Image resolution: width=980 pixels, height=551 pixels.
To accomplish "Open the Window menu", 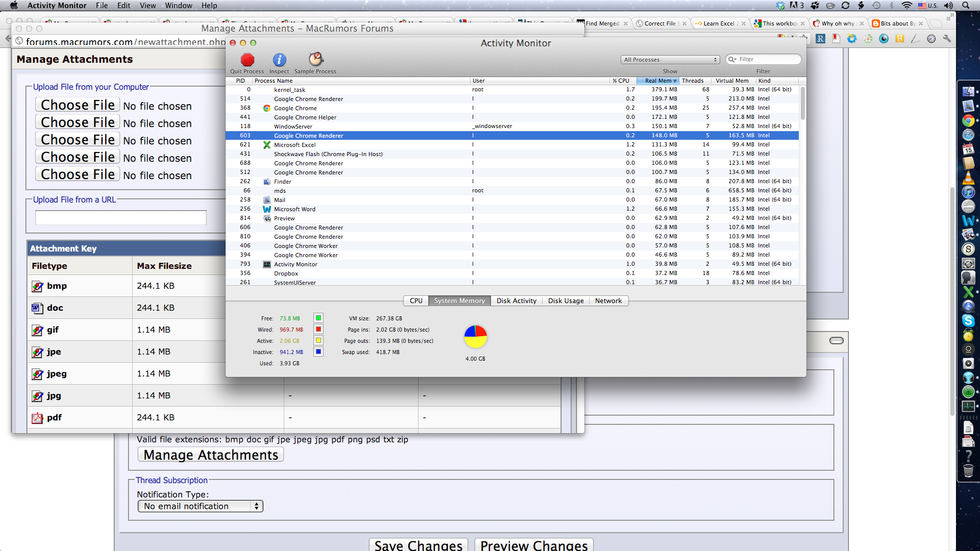I will point(178,6).
